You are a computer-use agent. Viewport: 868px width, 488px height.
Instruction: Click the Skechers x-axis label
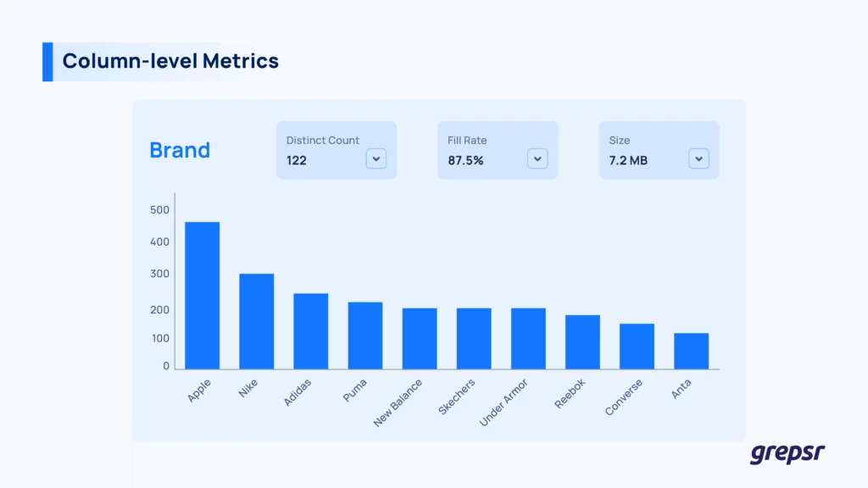pos(457,396)
